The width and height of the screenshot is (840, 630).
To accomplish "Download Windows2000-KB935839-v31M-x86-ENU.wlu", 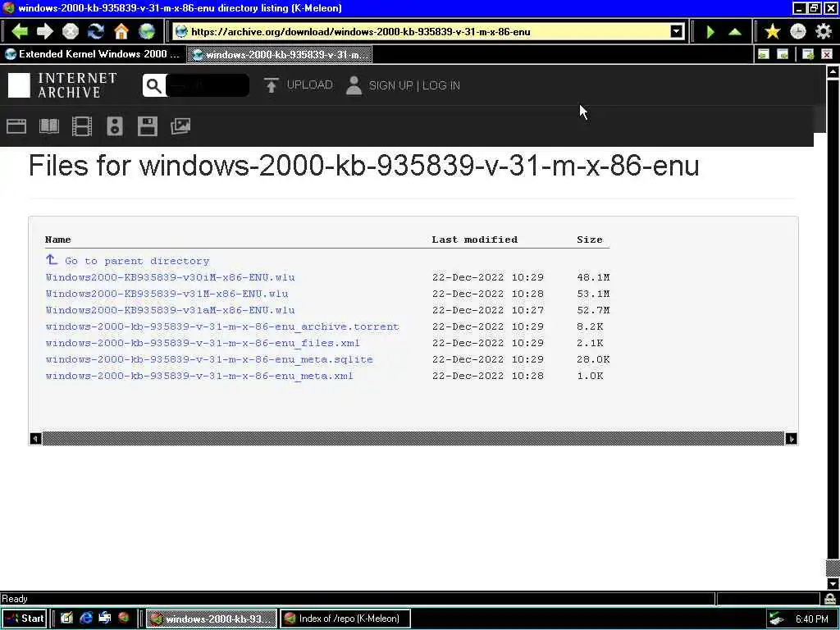I will click(167, 294).
